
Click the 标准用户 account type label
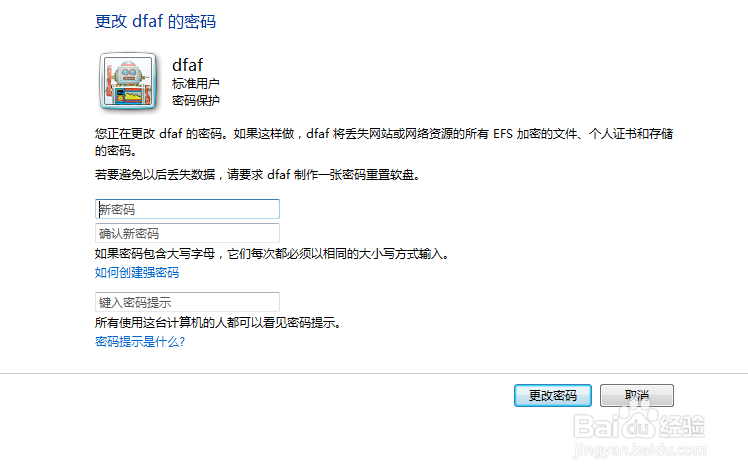click(196, 83)
